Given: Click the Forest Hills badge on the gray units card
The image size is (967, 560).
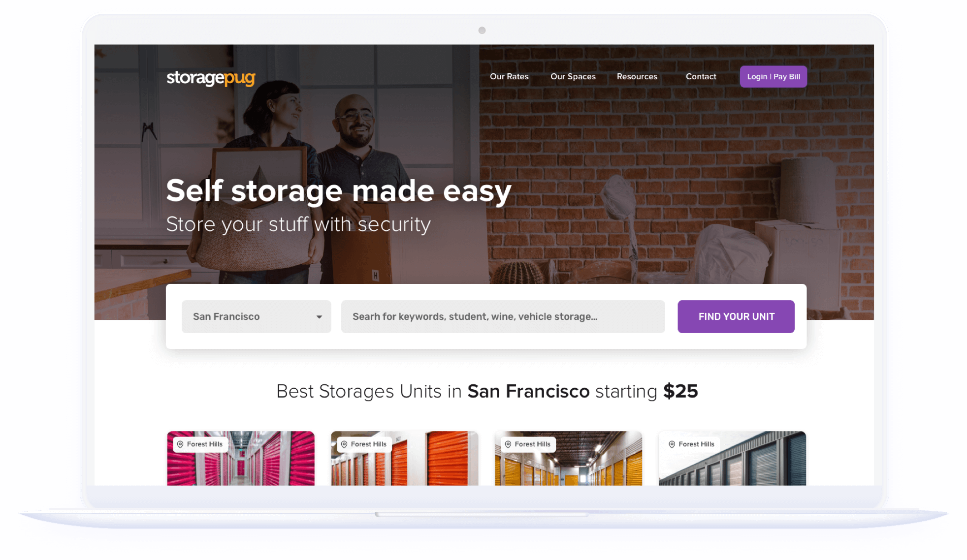Looking at the screenshot, I should [692, 443].
